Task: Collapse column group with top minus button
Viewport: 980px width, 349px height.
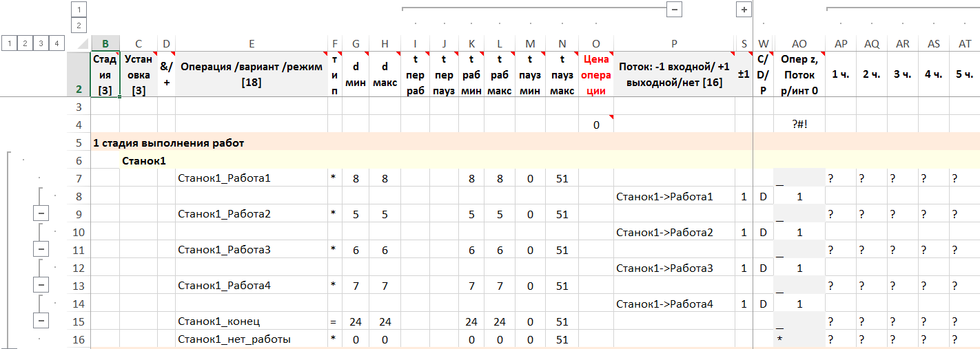Action: [x=674, y=9]
